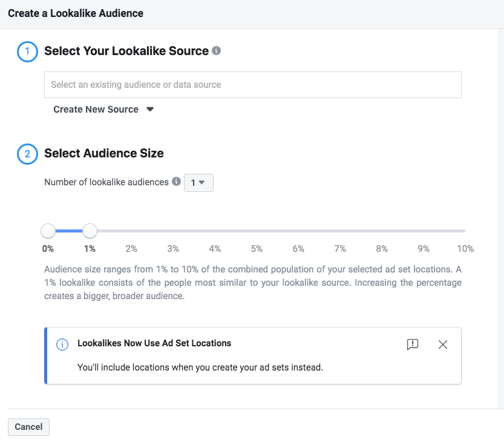
Task: Click the blue info circle in the notification banner
Action: (62, 344)
